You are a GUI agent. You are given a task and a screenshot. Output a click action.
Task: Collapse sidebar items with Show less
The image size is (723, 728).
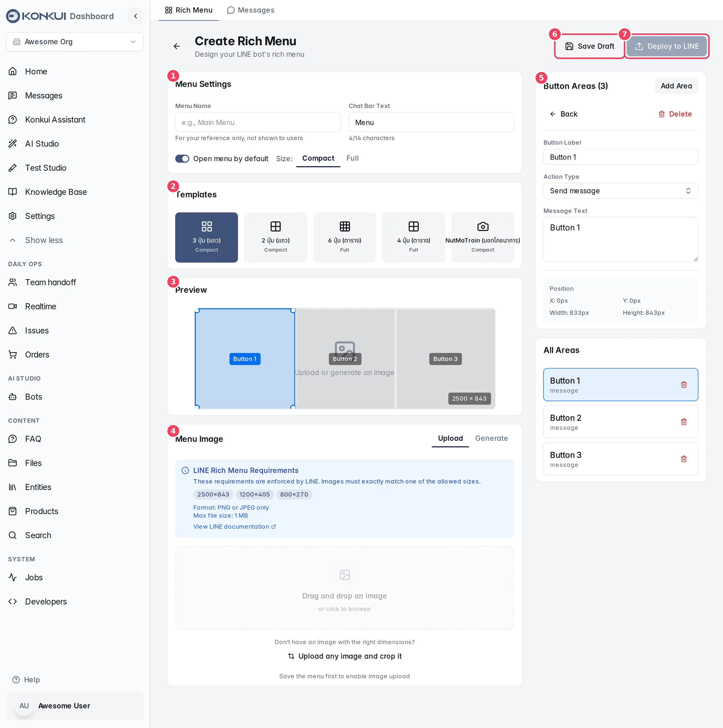click(x=75, y=240)
